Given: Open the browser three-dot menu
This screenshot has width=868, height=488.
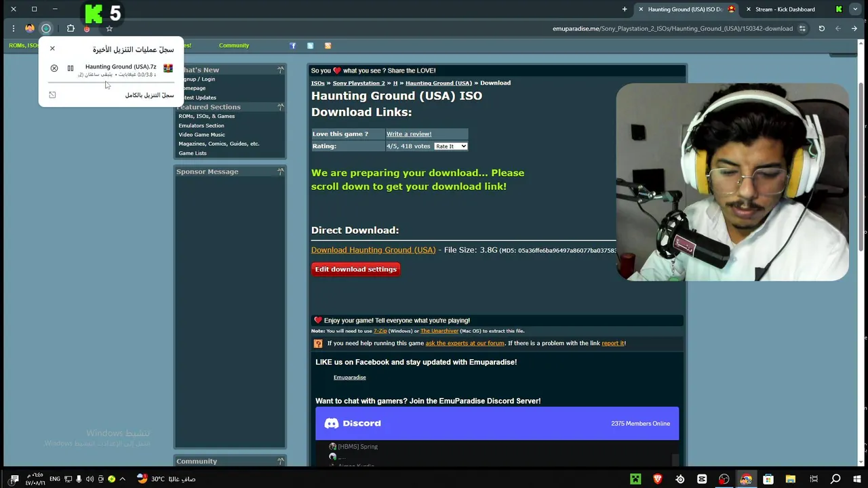Looking at the screenshot, I should coord(13,28).
